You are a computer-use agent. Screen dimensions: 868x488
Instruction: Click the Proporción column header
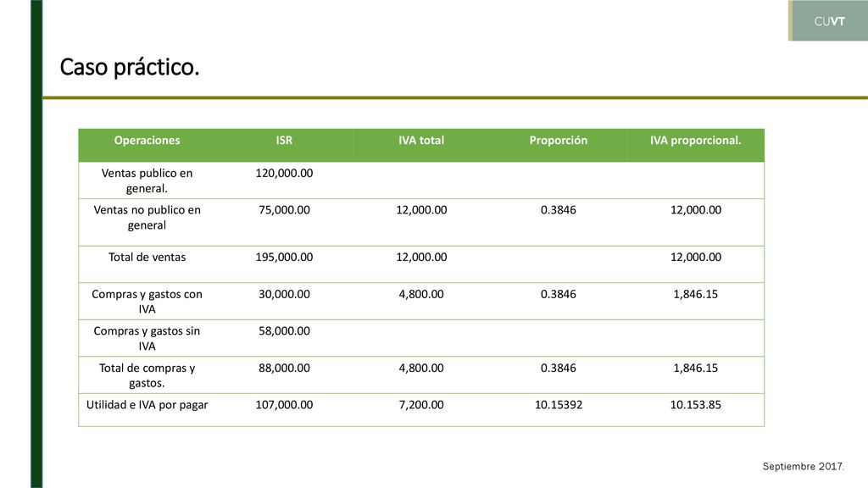coord(558,141)
